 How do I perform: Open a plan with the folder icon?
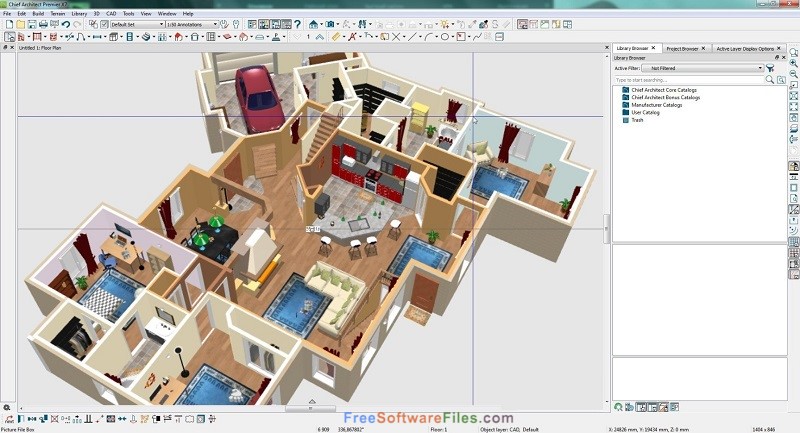20,24
